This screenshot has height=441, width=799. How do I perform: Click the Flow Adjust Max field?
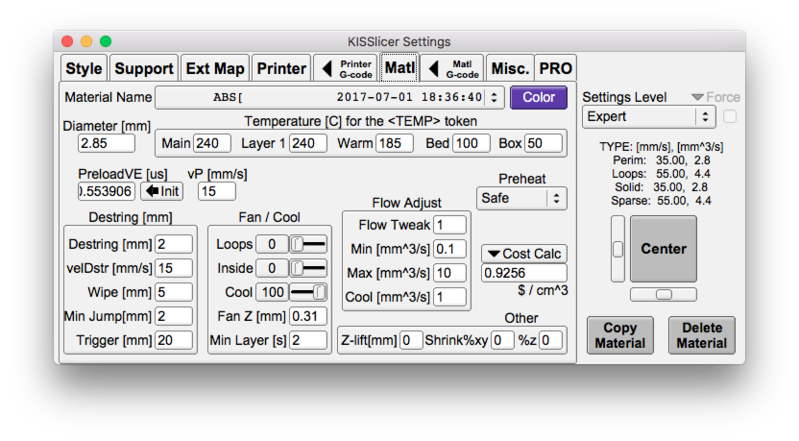point(449,273)
